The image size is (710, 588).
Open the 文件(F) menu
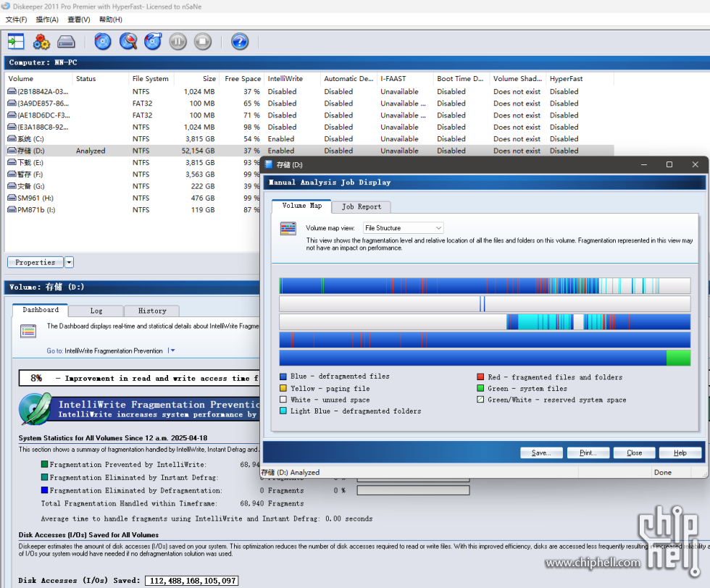pos(16,20)
